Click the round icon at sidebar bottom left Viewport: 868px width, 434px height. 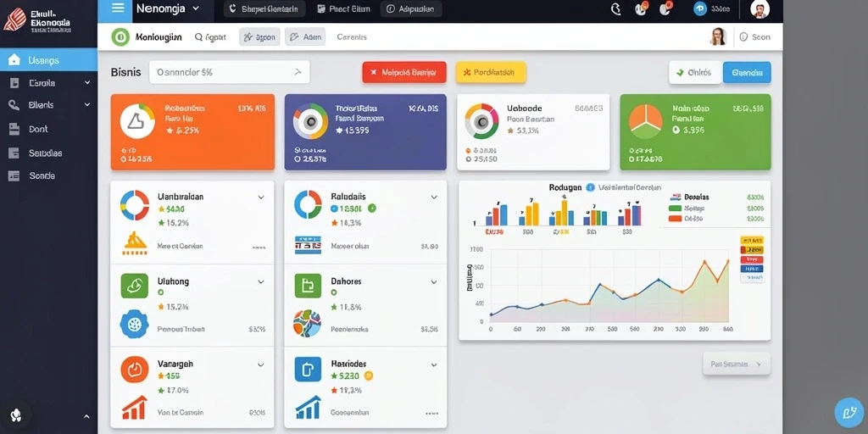(15, 415)
